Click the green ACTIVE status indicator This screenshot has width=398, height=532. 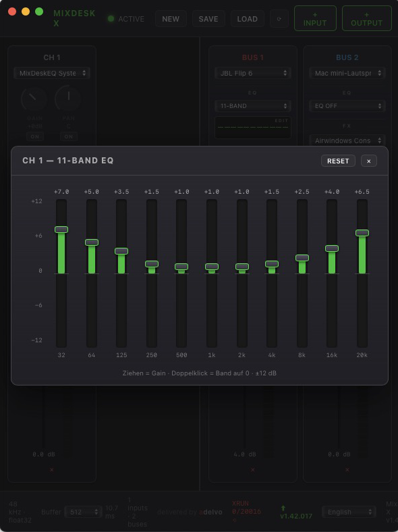pyautogui.click(x=111, y=19)
